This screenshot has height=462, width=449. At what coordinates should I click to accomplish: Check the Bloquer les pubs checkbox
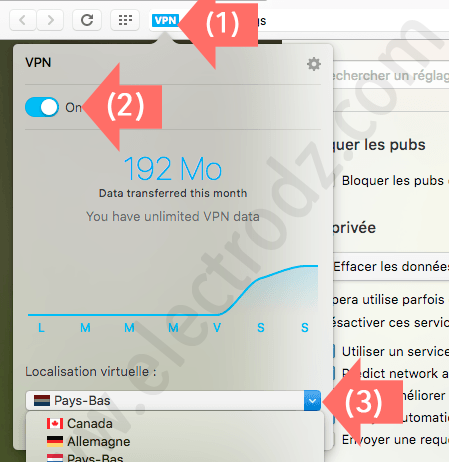tap(332, 180)
